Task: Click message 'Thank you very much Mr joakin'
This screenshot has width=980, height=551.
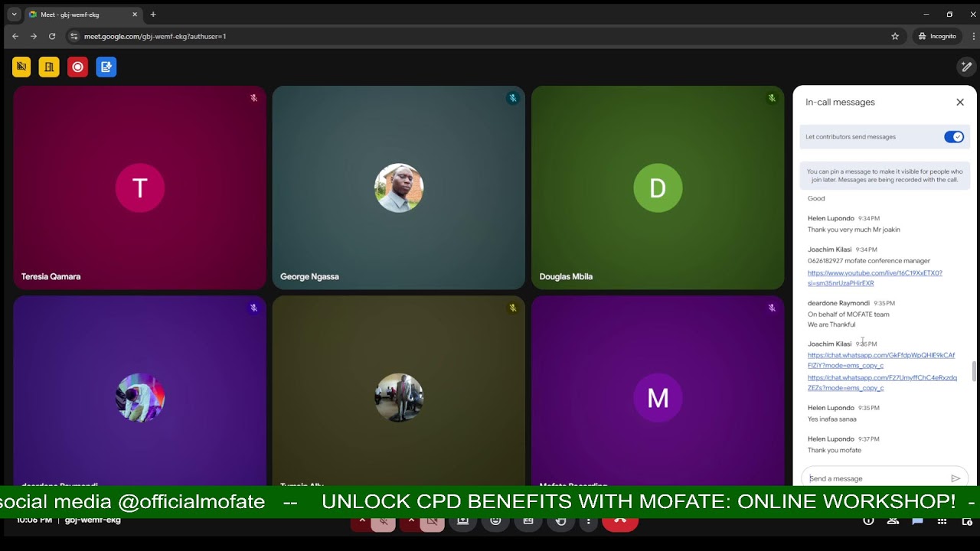Action: point(854,230)
